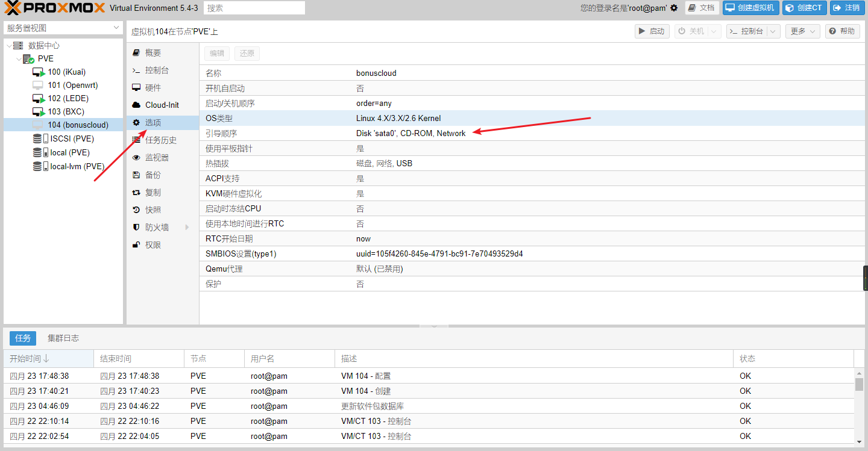868x451 pixels.
Task: Click the local (PVE) storage icon
Action: click(40, 153)
